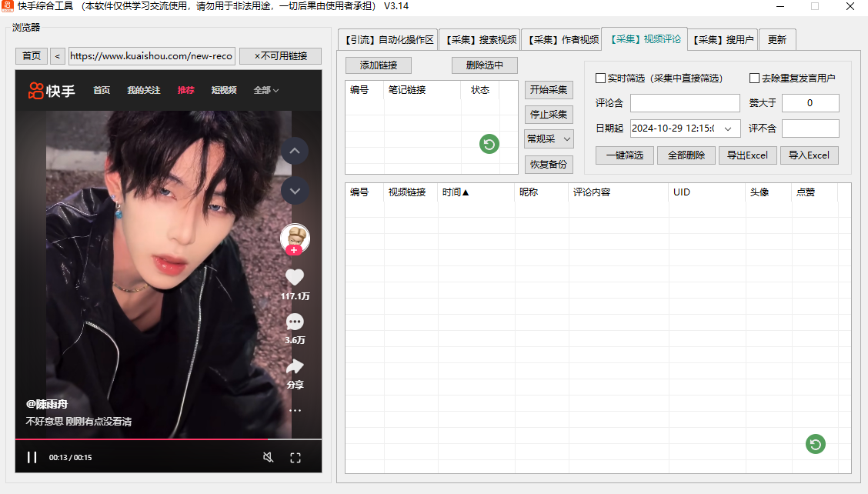Enter fullscreen mode in video player

click(295, 458)
